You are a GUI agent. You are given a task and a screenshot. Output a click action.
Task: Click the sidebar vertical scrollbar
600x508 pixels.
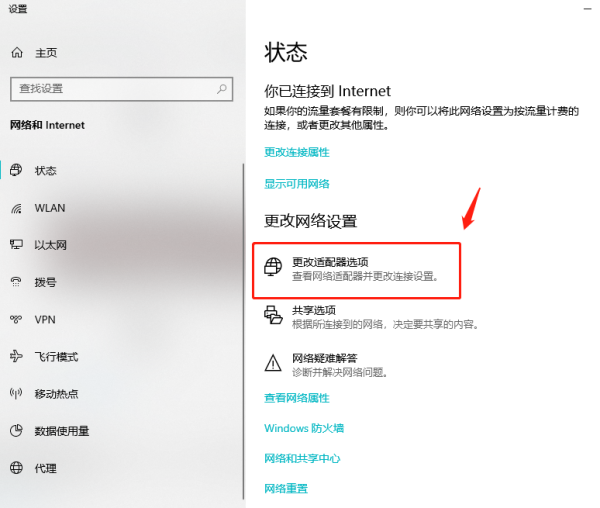point(243,331)
